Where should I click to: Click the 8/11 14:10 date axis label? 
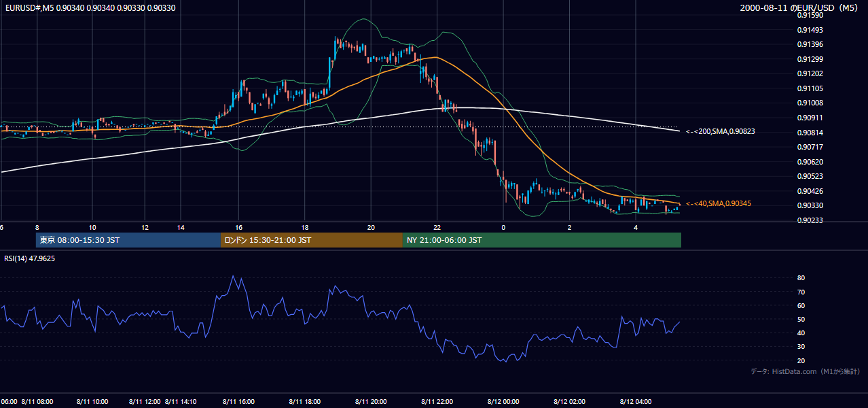[181, 401]
